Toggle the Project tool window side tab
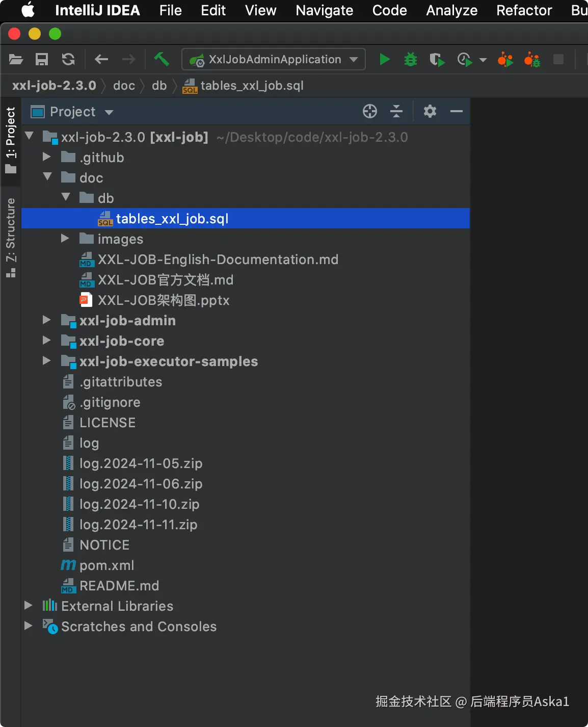Viewport: 588px width, 727px height. tap(11, 139)
